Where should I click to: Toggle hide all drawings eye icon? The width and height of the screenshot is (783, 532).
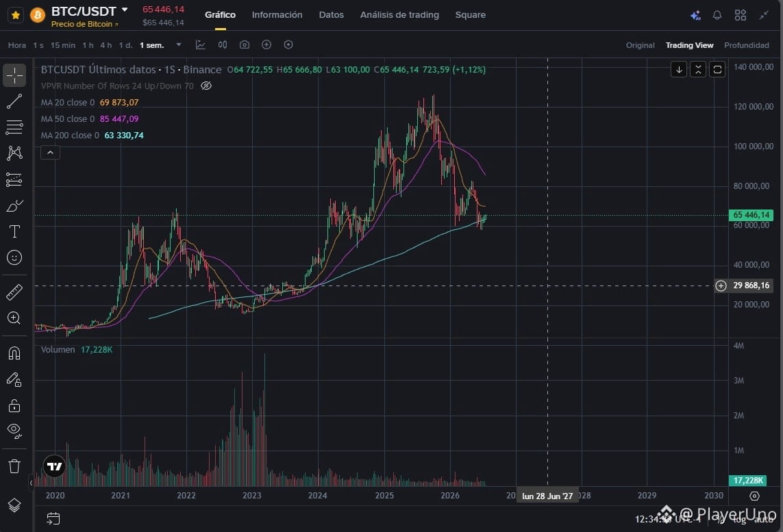tap(14, 431)
